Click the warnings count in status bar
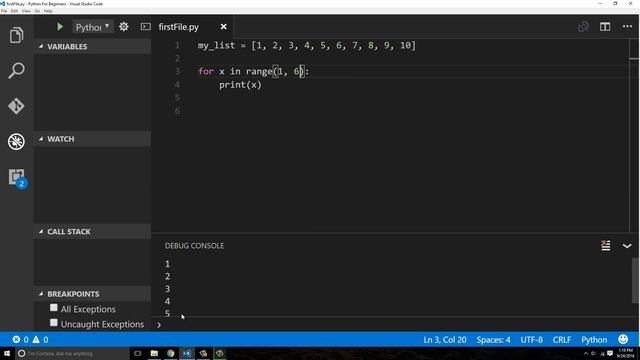The image size is (640, 360). 40,340
